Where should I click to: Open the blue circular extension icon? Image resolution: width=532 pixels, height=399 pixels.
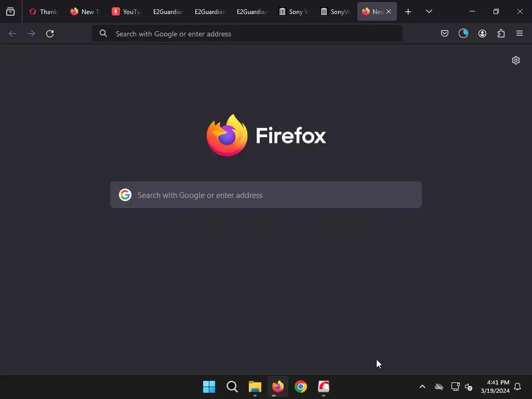tap(463, 33)
